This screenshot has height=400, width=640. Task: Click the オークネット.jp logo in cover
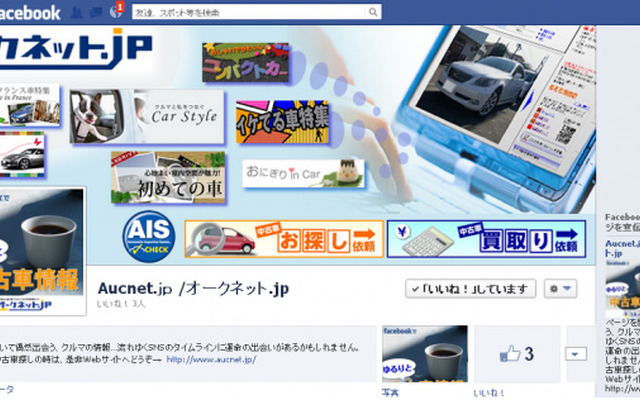pos(76,49)
